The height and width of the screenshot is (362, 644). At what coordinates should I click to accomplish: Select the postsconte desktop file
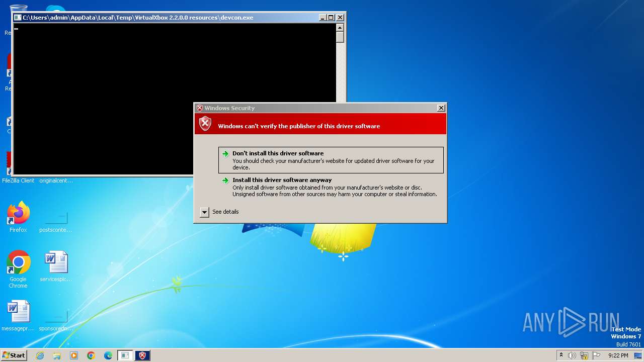pyautogui.click(x=56, y=217)
